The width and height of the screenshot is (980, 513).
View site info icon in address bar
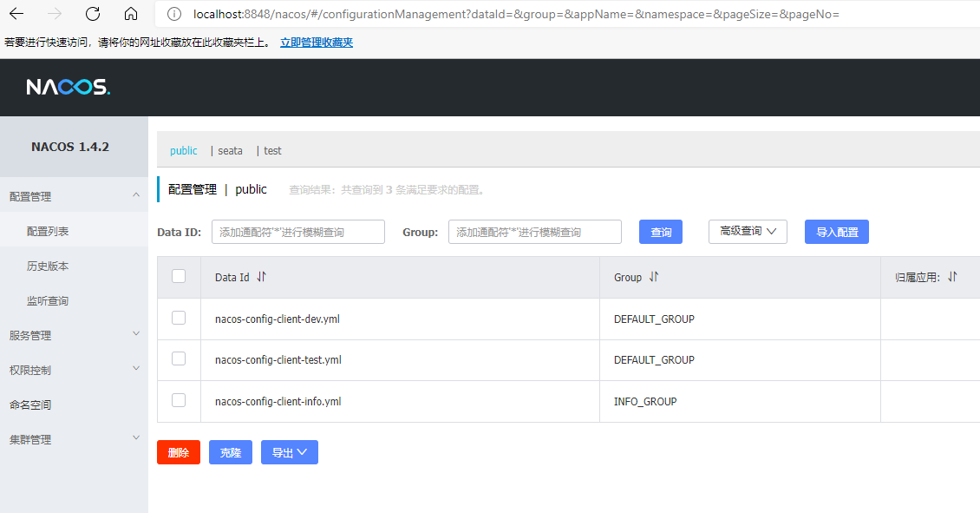(x=174, y=14)
